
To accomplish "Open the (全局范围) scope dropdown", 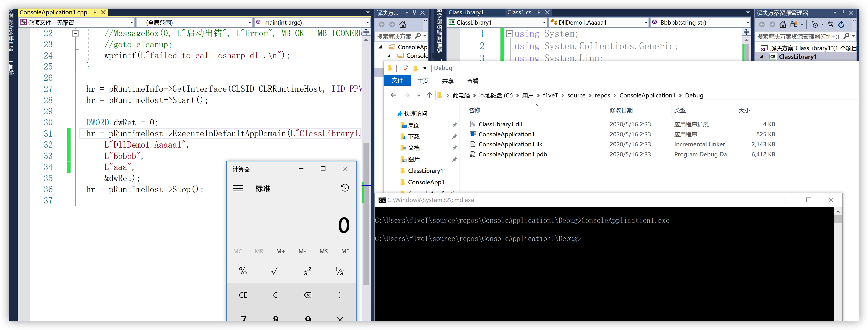I will [194, 22].
